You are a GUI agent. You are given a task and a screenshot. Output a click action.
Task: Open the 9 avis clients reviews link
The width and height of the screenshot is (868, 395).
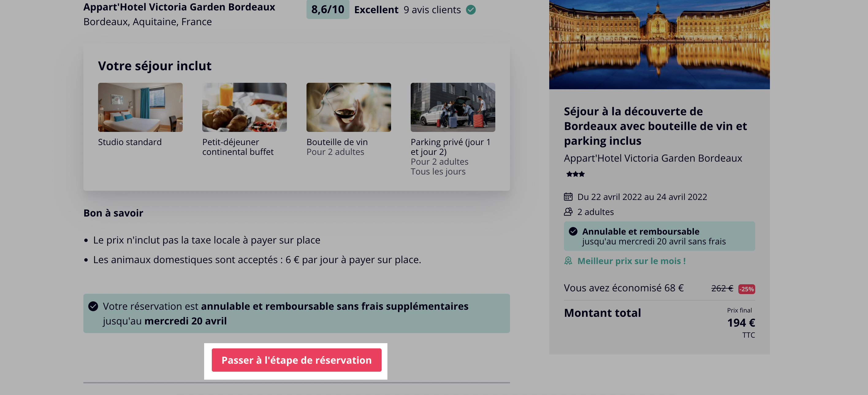tap(432, 10)
